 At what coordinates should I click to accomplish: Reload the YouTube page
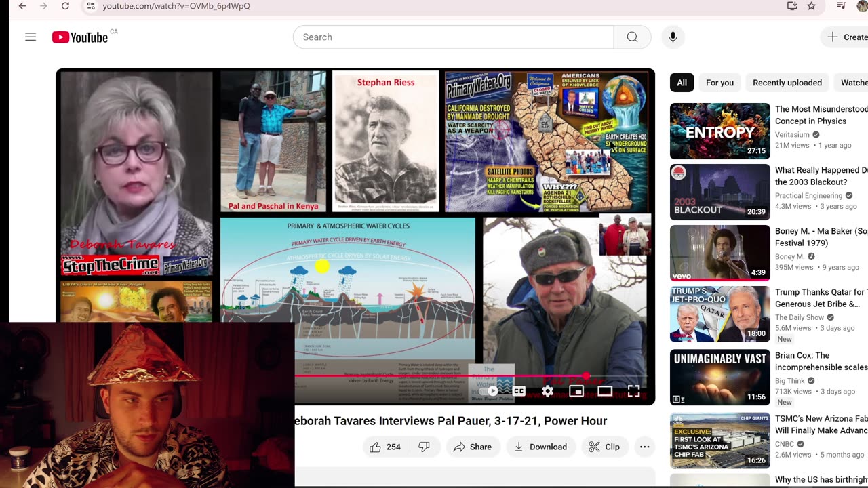[65, 6]
